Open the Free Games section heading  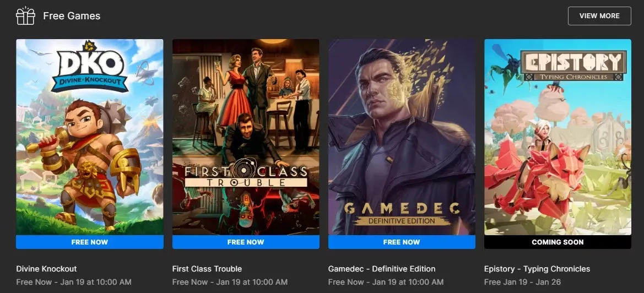(x=72, y=15)
